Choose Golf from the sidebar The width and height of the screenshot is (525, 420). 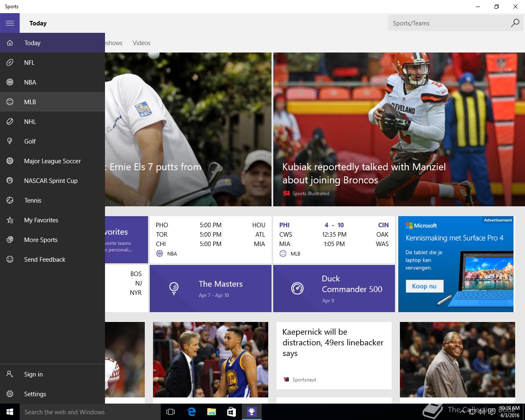click(x=52, y=141)
